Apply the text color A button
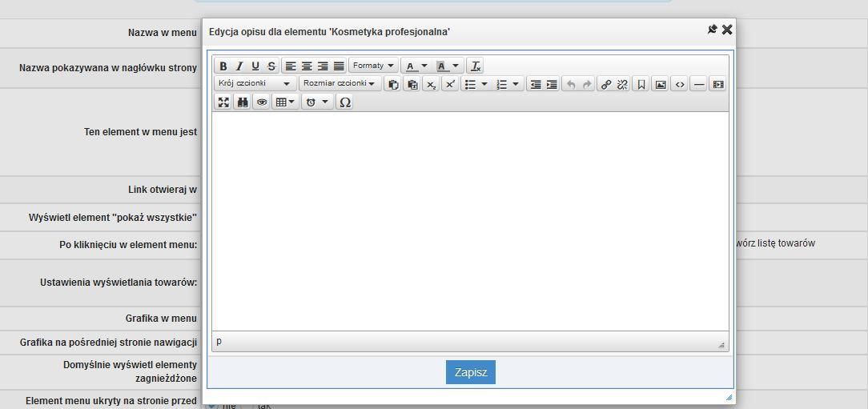The height and width of the screenshot is (409, 868). (410, 66)
